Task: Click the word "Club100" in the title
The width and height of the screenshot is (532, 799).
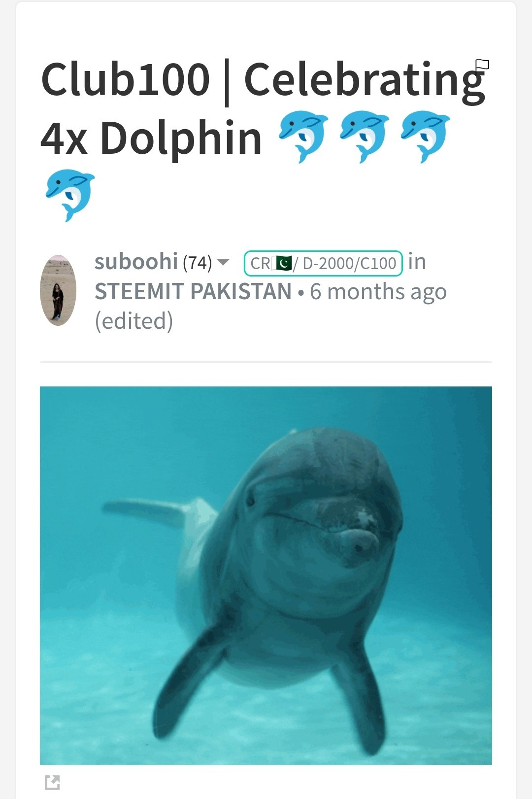Action: coord(126,79)
